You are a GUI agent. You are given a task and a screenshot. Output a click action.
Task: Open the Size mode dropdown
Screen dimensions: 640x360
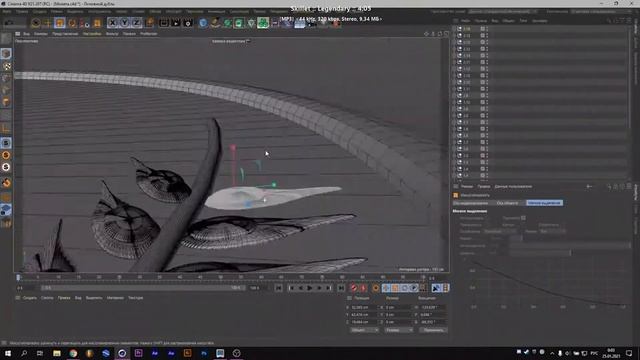(398, 330)
